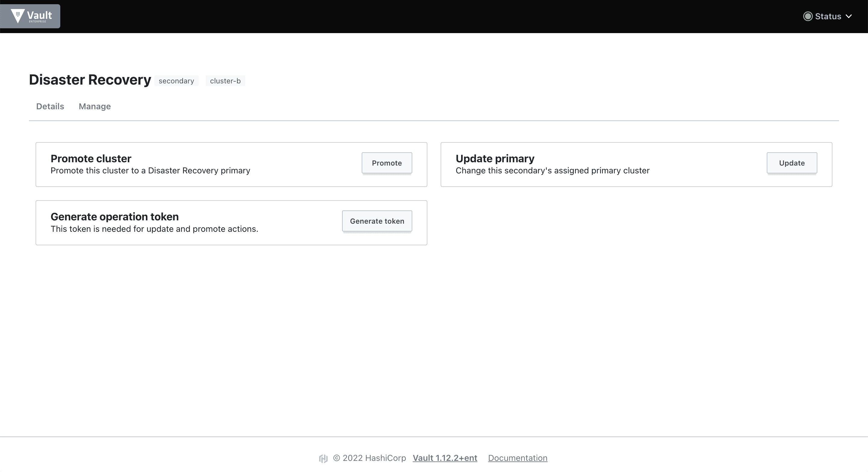Click Promote to upgrade cluster
Image resolution: width=868 pixels, height=472 pixels.
pos(387,163)
